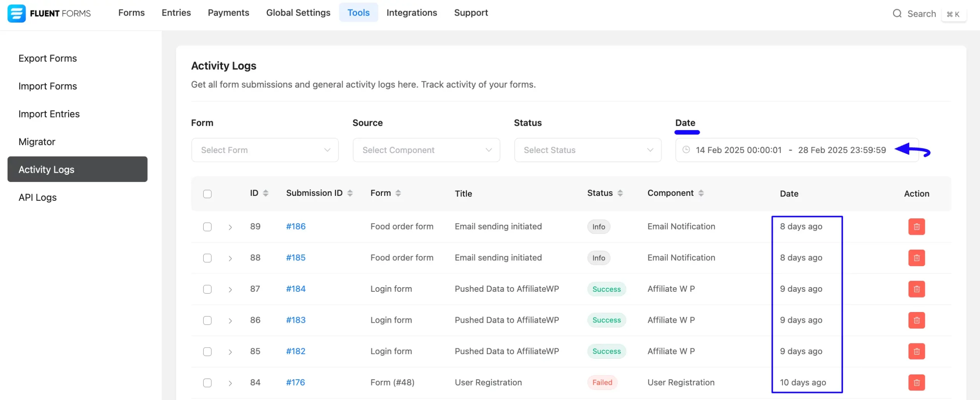Delete log entry 86
The width and height of the screenshot is (980, 400).
pyautogui.click(x=916, y=320)
